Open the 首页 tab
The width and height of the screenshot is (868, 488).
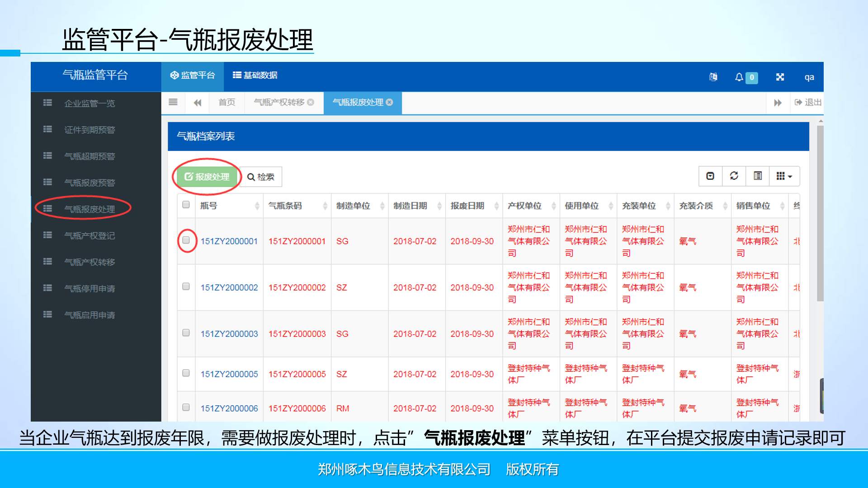coord(227,103)
